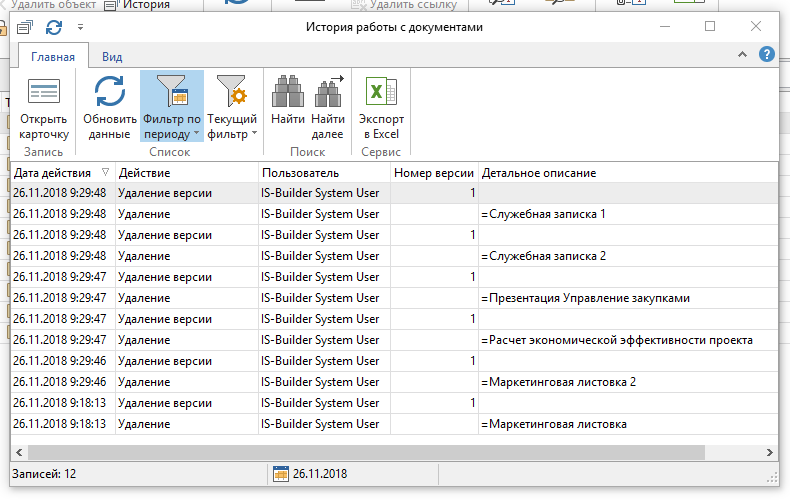The image size is (790, 504).
Task: Click horizontal scrollbar right arrow
Action: [770, 453]
